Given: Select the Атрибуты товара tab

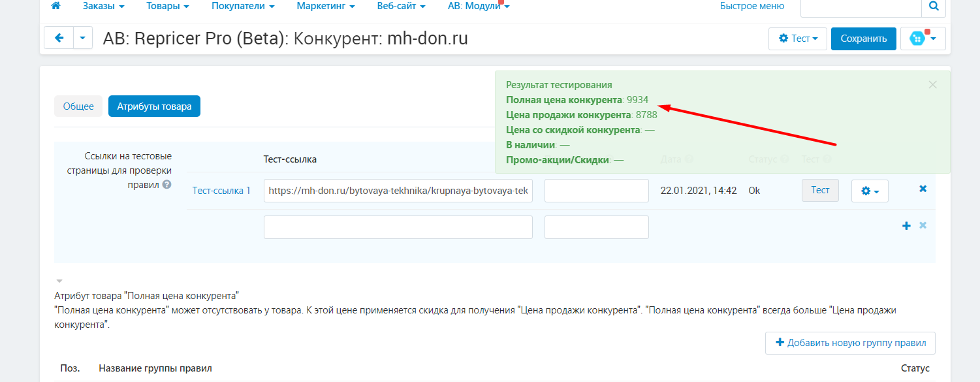Looking at the screenshot, I should click(154, 106).
